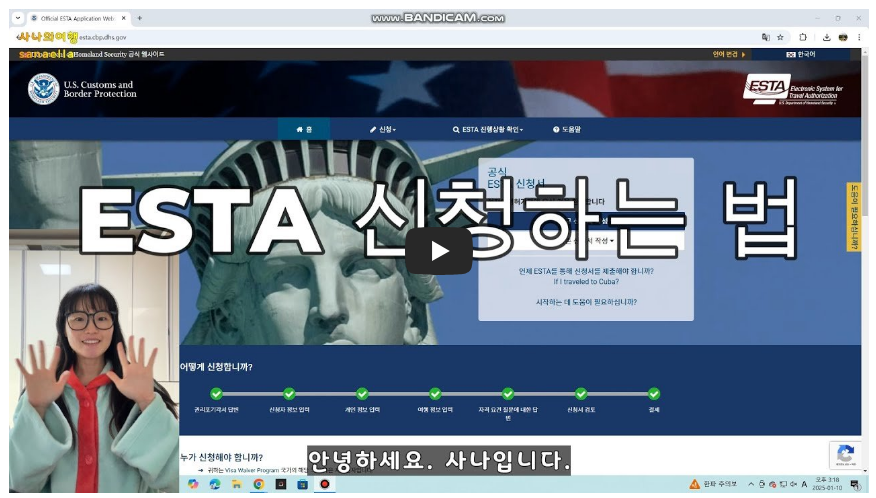The image size is (876, 498).
Task: Click the IME A input indicator
Action: click(804, 484)
